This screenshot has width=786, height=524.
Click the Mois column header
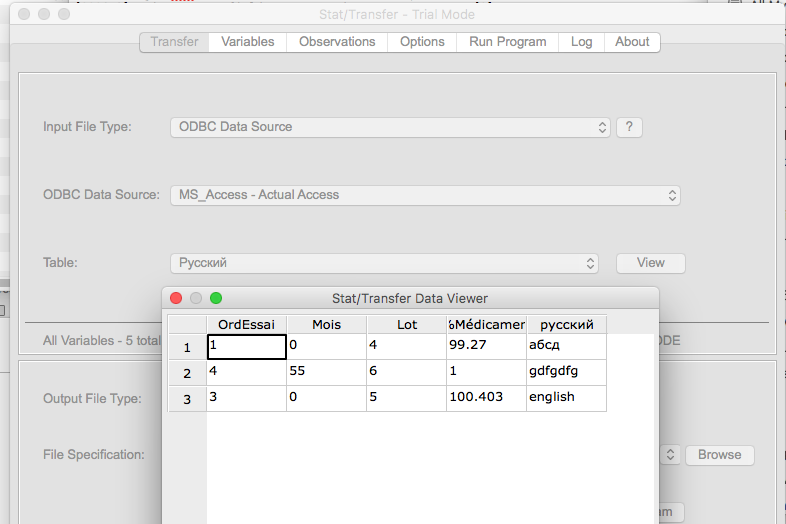click(326, 324)
